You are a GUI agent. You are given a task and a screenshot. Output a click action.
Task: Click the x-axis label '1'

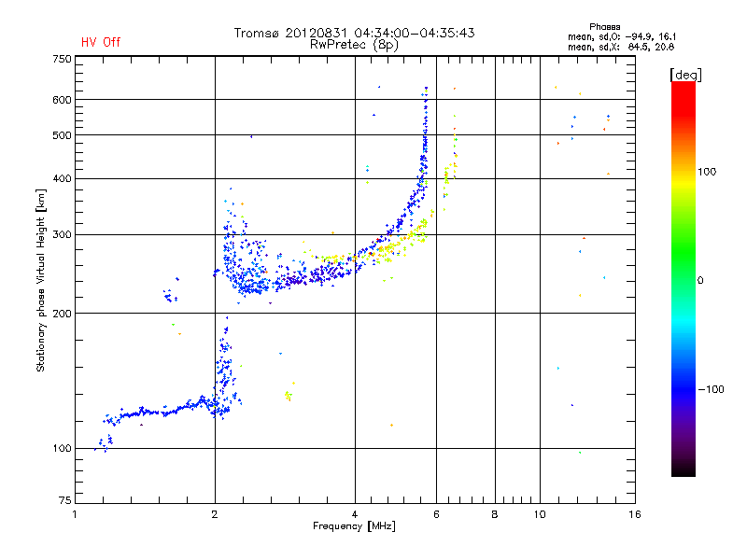75,514
